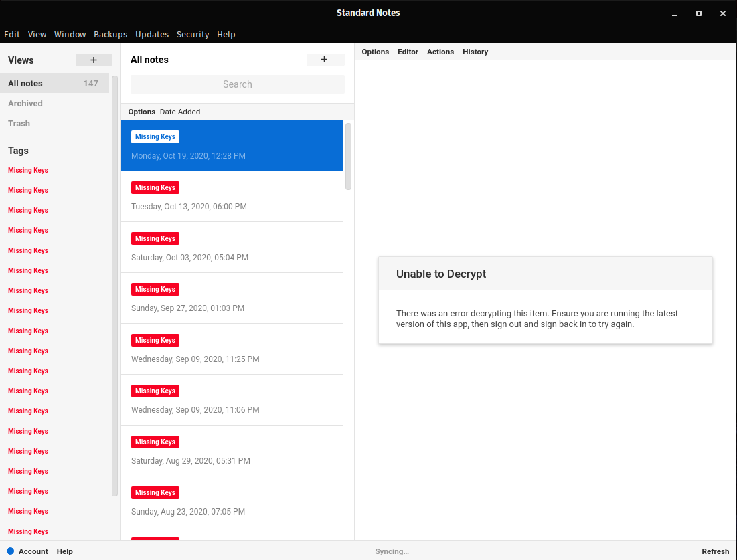Select note dated Saturday, Oct 03, 2020
The image size is (737, 560).
(232, 247)
